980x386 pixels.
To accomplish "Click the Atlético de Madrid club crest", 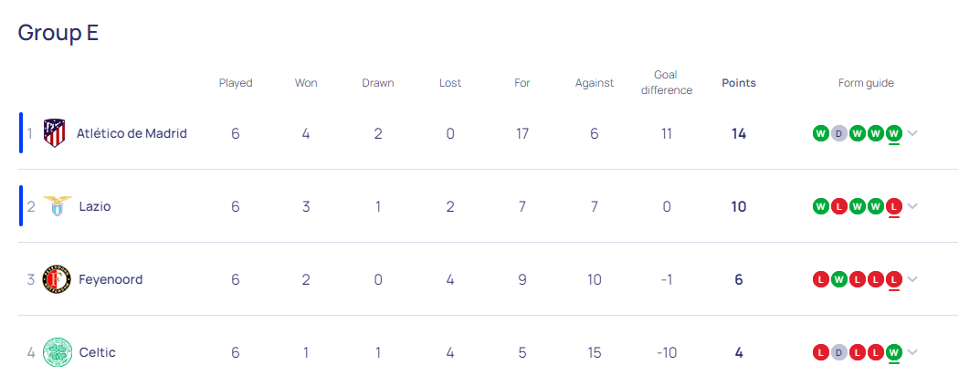I will tap(54, 133).
